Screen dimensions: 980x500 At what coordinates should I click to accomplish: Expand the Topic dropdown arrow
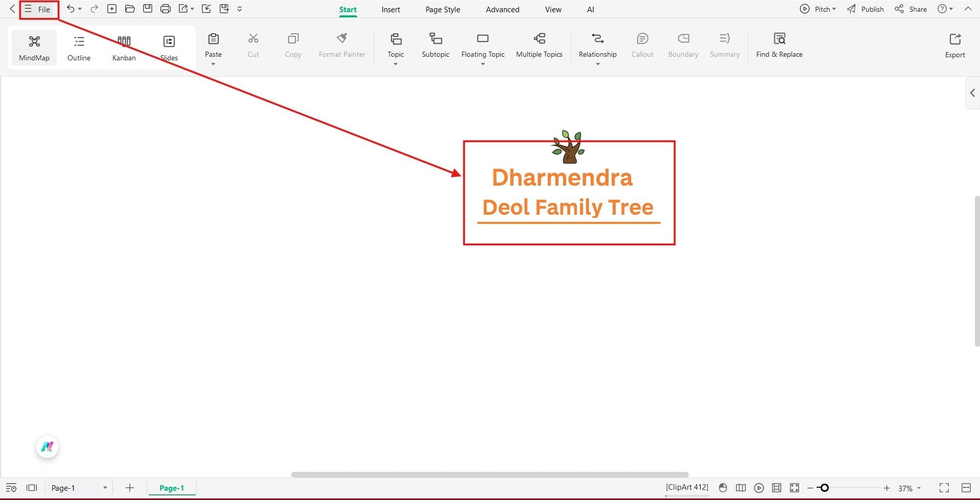(x=395, y=64)
